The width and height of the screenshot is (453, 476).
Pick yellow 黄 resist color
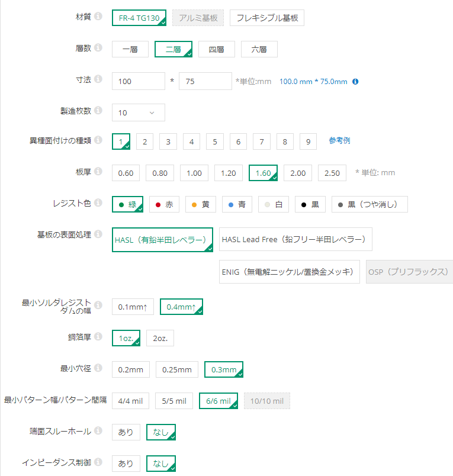tap(201, 204)
